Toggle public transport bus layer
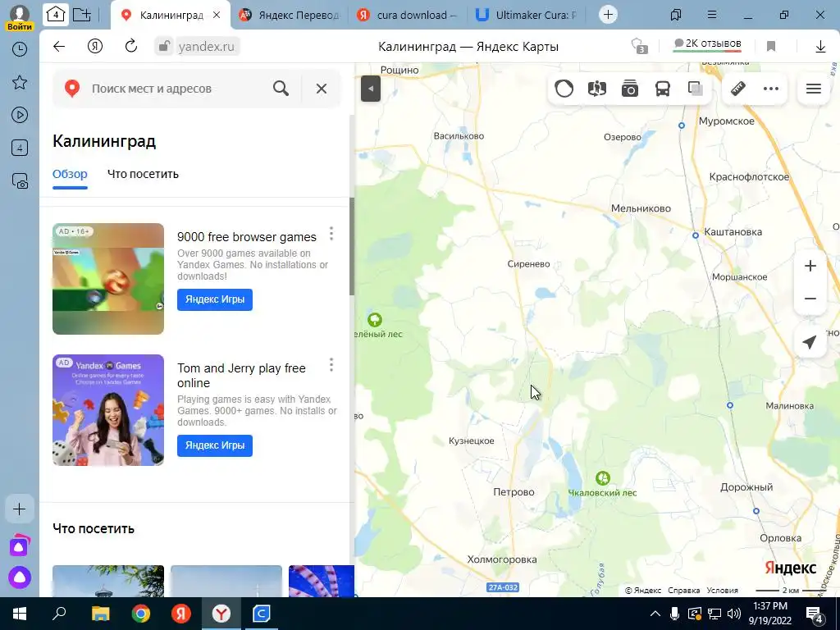The image size is (840, 630). coord(663,89)
